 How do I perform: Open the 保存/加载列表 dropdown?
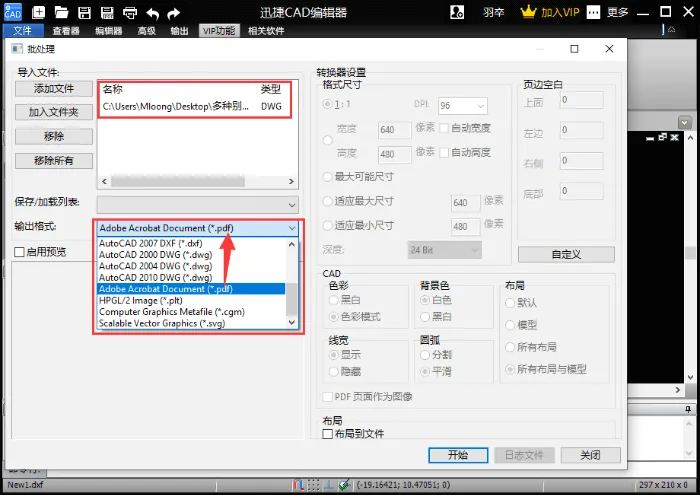pyautogui.click(x=198, y=205)
